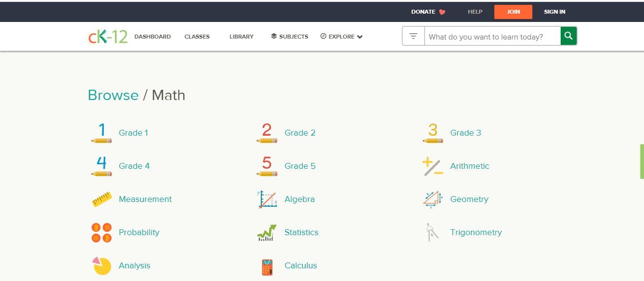The height and width of the screenshot is (281, 644).
Task: Click the Grade 2 pencil icon
Action: click(x=267, y=133)
